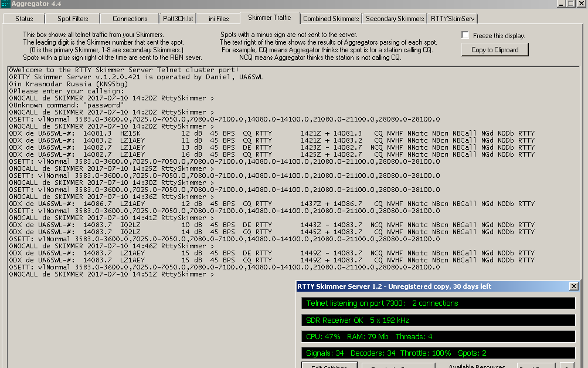Click the Welcome to the RTTY Skimmer line

(124, 70)
